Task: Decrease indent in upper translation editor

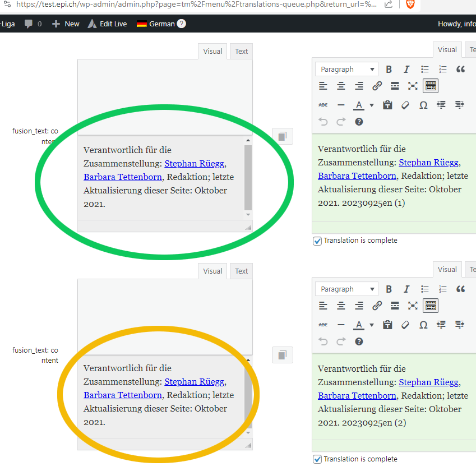Action: click(x=441, y=105)
